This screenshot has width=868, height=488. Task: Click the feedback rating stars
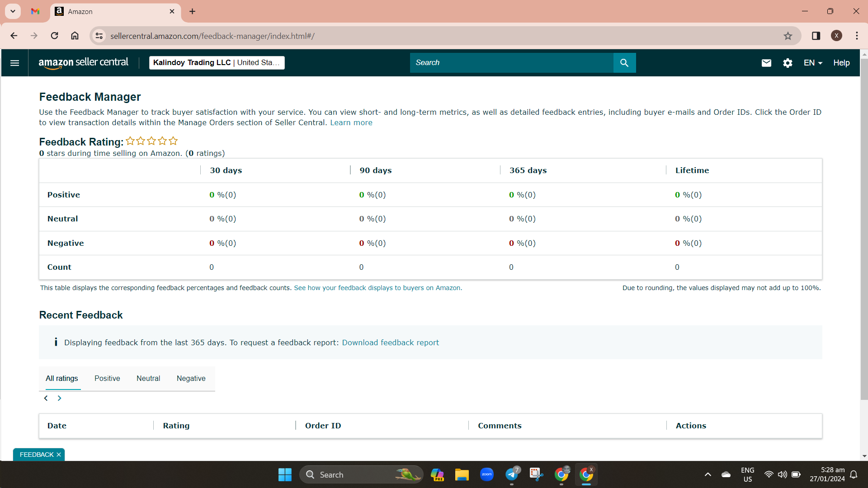click(x=151, y=141)
